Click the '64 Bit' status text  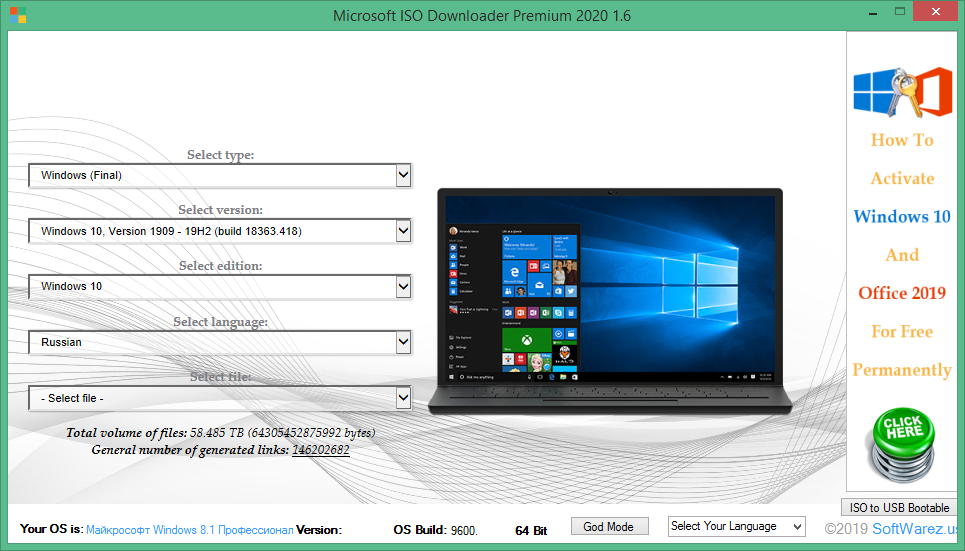tap(531, 530)
